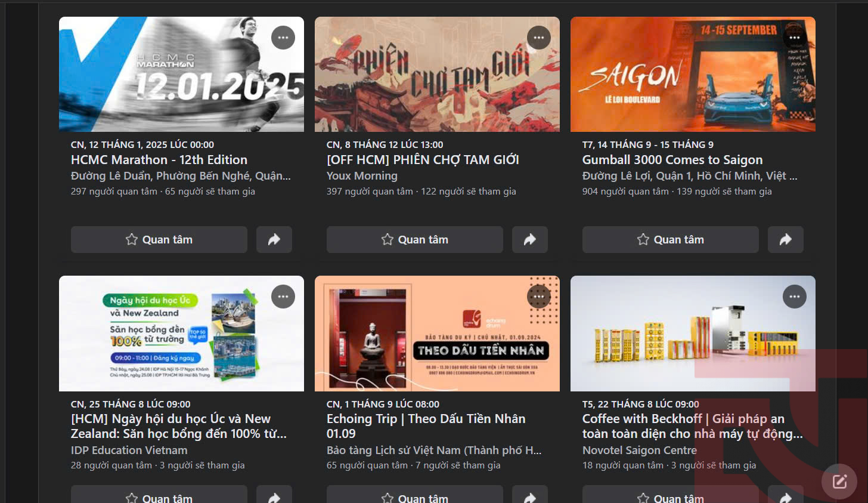
Task: Open the Ngày hội du học Úc cover image
Action: 181,334
